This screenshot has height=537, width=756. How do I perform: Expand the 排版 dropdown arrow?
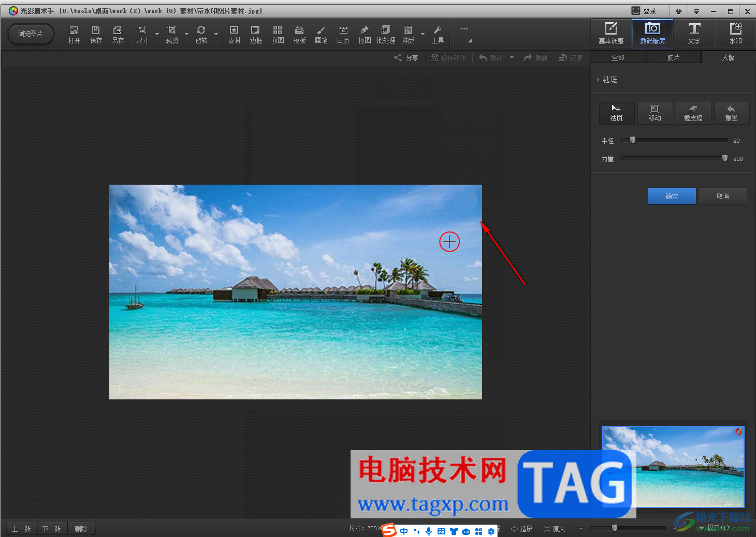(423, 35)
